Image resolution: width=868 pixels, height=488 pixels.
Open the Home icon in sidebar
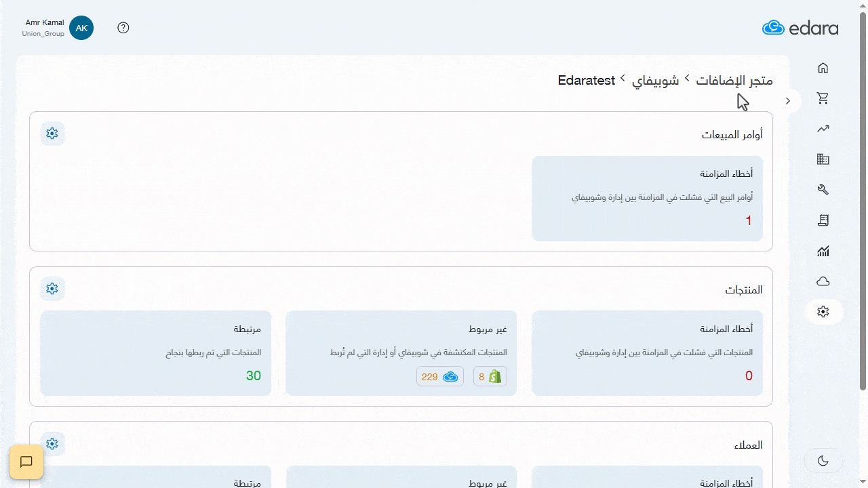[823, 68]
